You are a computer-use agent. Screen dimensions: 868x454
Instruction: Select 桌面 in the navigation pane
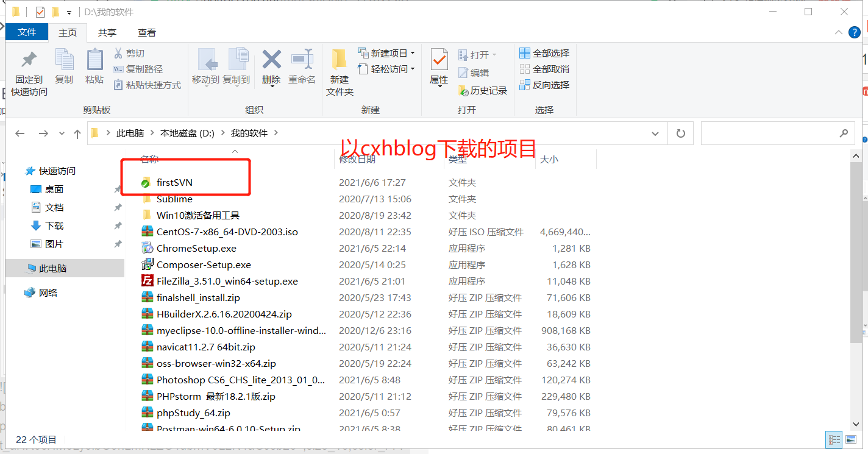click(x=54, y=189)
